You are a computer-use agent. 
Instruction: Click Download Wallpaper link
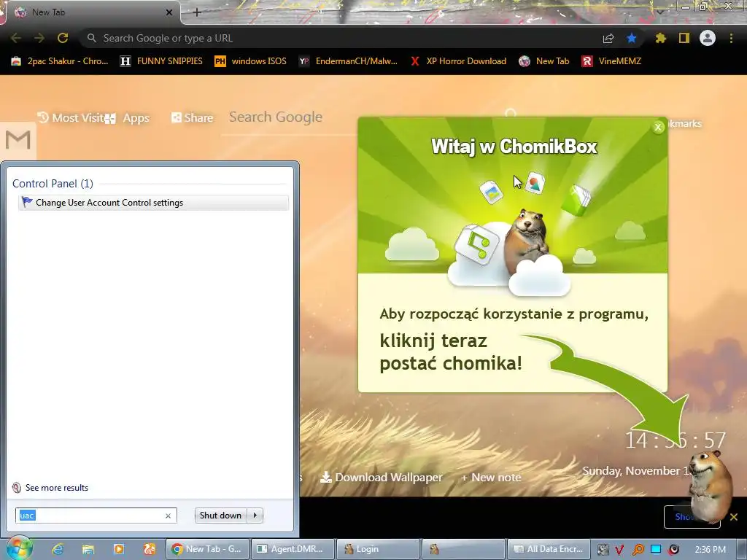tap(381, 477)
